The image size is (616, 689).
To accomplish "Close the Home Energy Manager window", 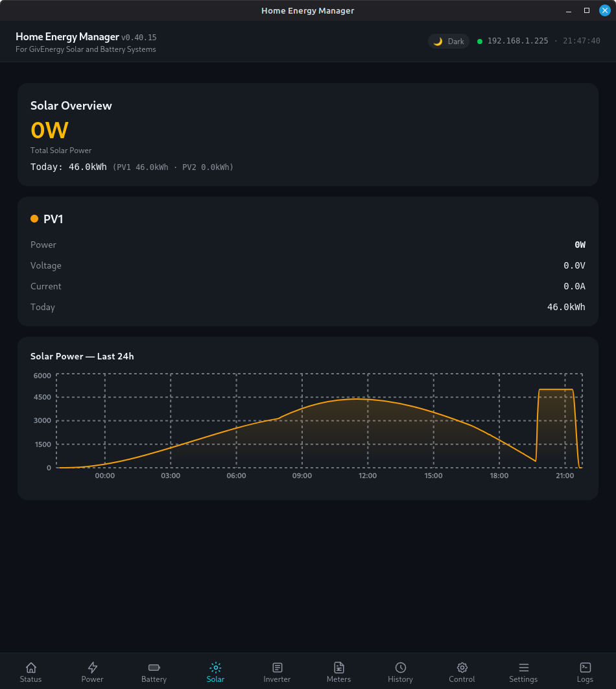I will [604, 10].
